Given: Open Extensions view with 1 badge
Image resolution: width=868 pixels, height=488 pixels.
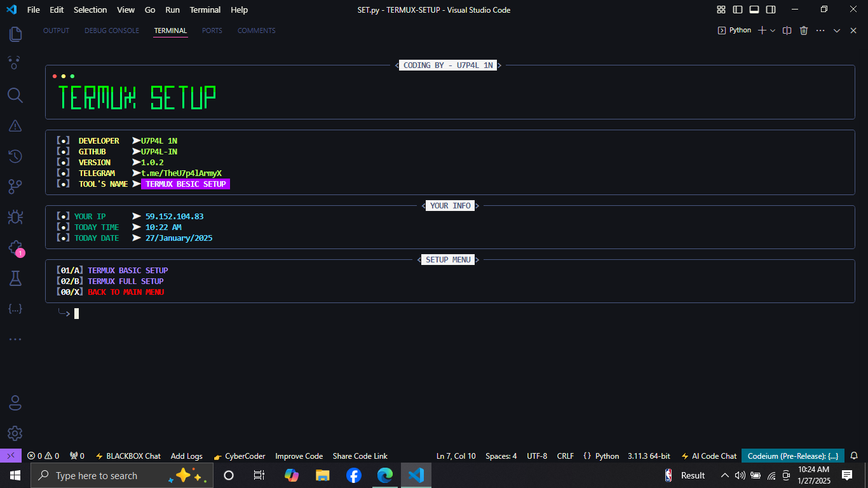Looking at the screenshot, I should [15, 248].
